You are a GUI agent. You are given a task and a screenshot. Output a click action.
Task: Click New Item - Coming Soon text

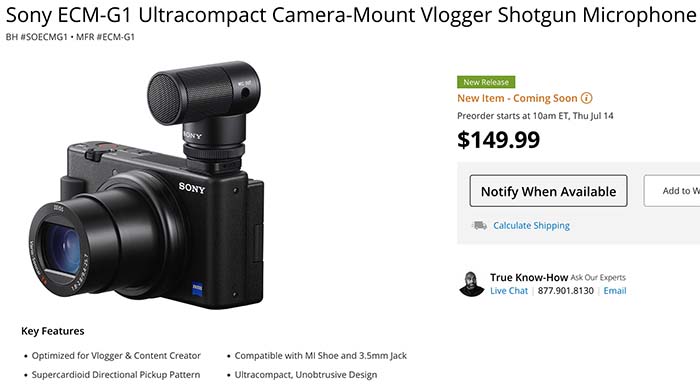point(517,98)
